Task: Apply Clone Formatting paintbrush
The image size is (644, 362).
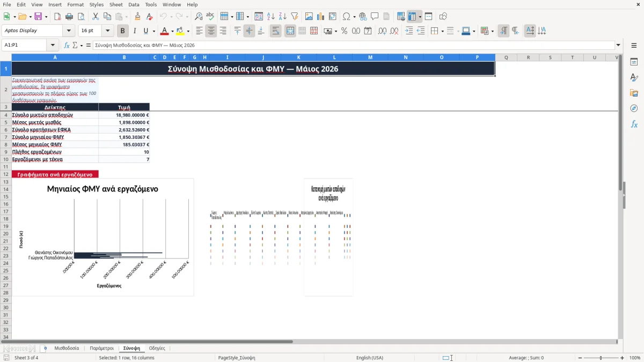Action: pos(138,17)
